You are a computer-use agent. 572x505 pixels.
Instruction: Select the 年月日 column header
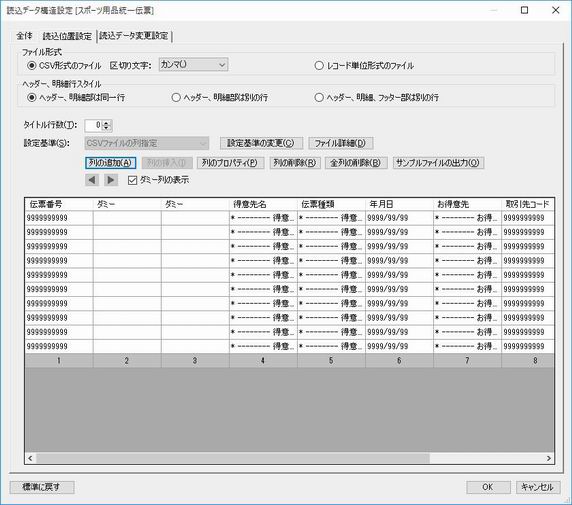(399, 204)
